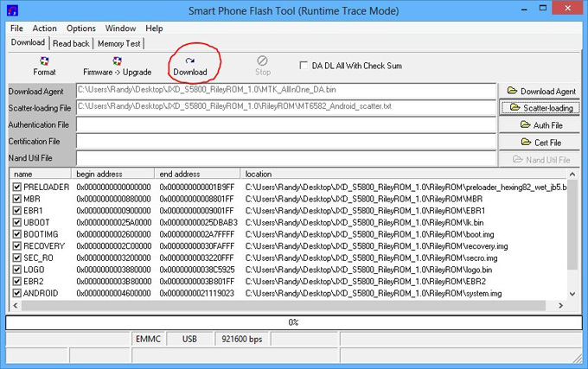The image size is (588, 369).
Task: Sort by the location column header
Action: [404, 174]
